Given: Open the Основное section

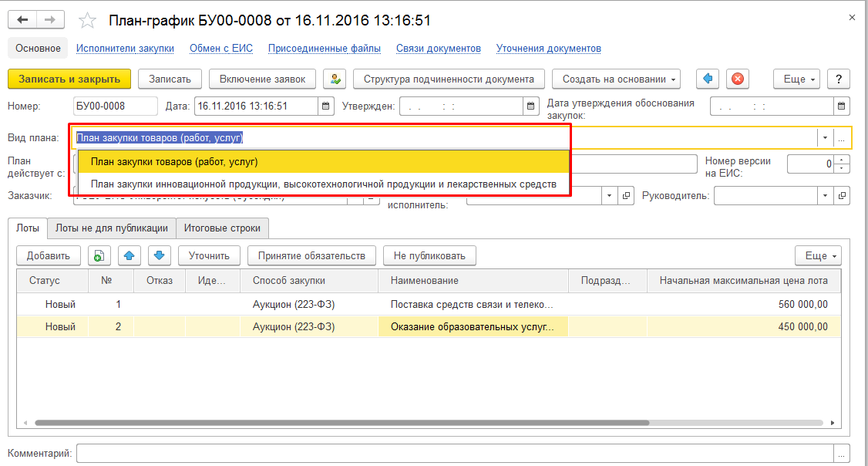Looking at the screenshot, I should point(38,48).
